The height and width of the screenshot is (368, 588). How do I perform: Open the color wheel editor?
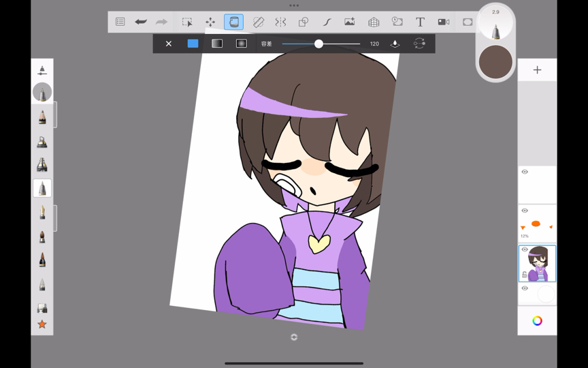pos(537,321)
